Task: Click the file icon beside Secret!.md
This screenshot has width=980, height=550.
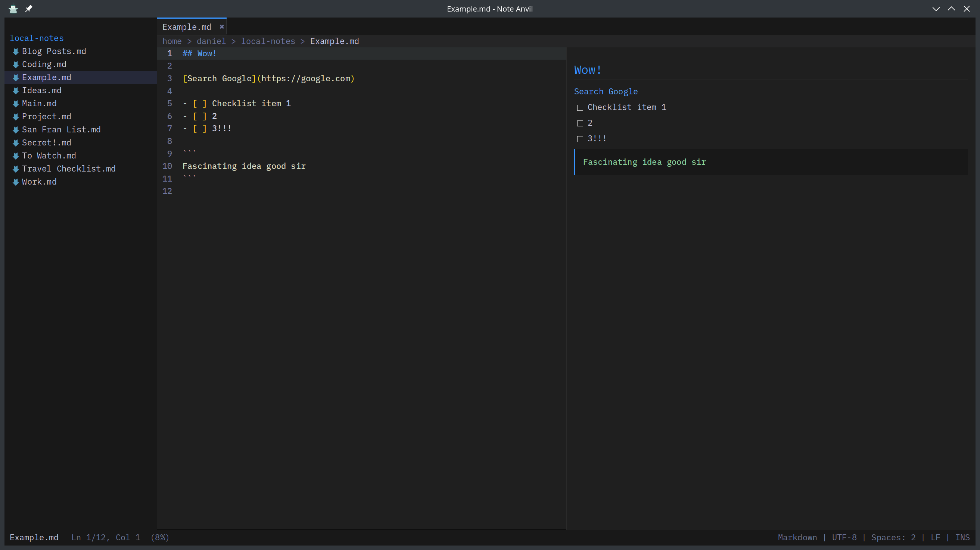Action: coord(16,142)
